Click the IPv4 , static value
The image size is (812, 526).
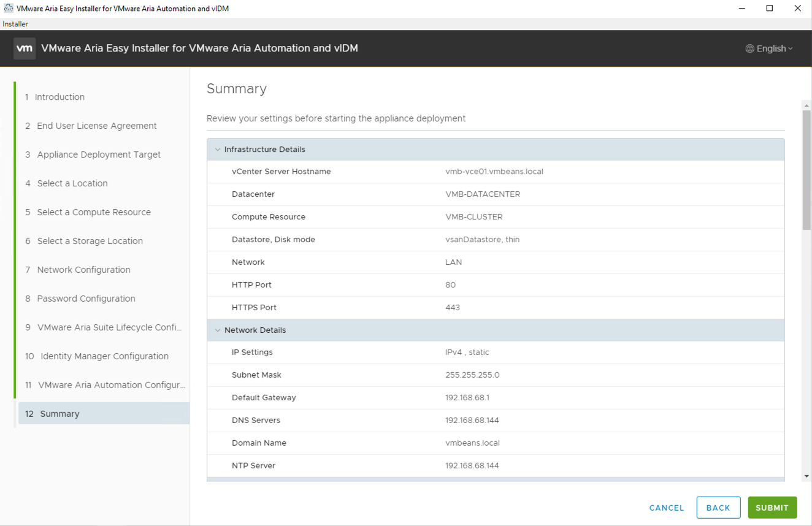coord(467,353)
